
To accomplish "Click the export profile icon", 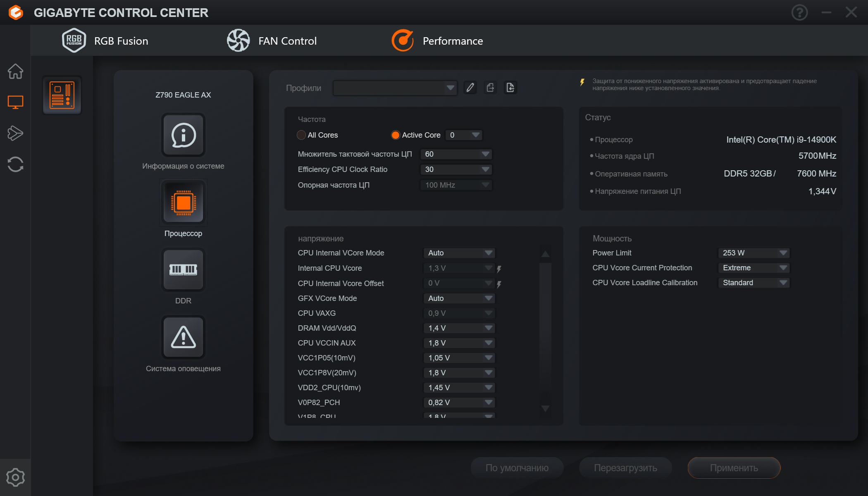I will 490,88.
